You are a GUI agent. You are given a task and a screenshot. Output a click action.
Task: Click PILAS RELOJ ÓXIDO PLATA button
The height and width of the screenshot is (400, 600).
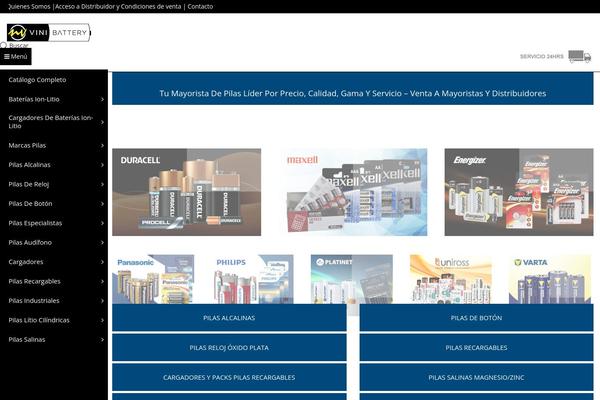229,348
